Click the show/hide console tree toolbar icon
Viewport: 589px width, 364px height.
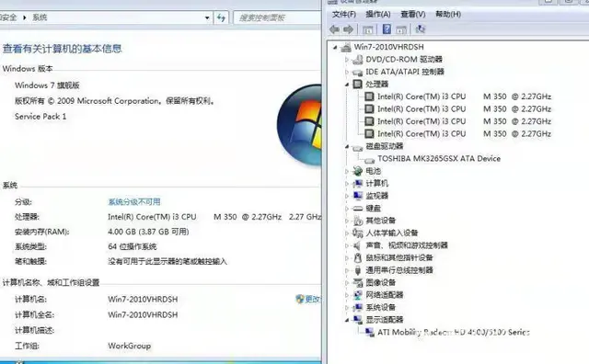click(368, 29)
